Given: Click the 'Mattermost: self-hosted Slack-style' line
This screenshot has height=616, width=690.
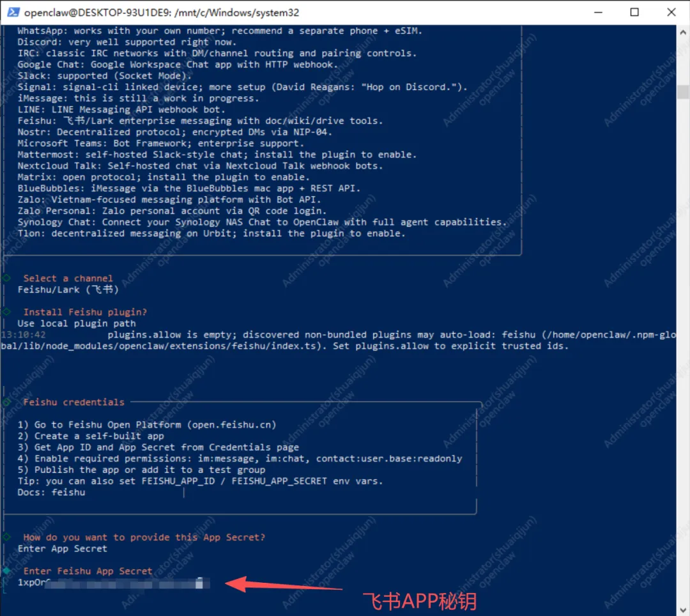Looking at the screenshot, I should pos(217,155).
